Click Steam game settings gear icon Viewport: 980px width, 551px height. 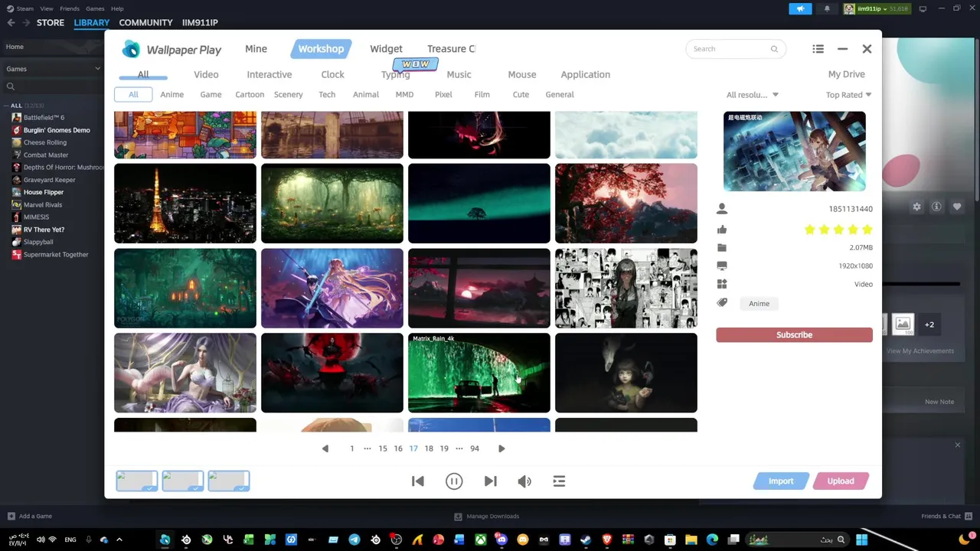916,207
